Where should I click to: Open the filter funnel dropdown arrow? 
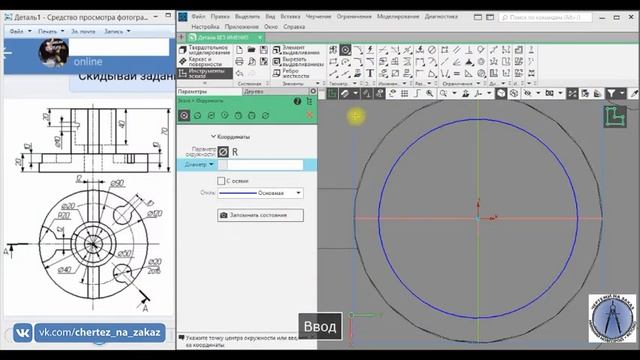(622, 93)
